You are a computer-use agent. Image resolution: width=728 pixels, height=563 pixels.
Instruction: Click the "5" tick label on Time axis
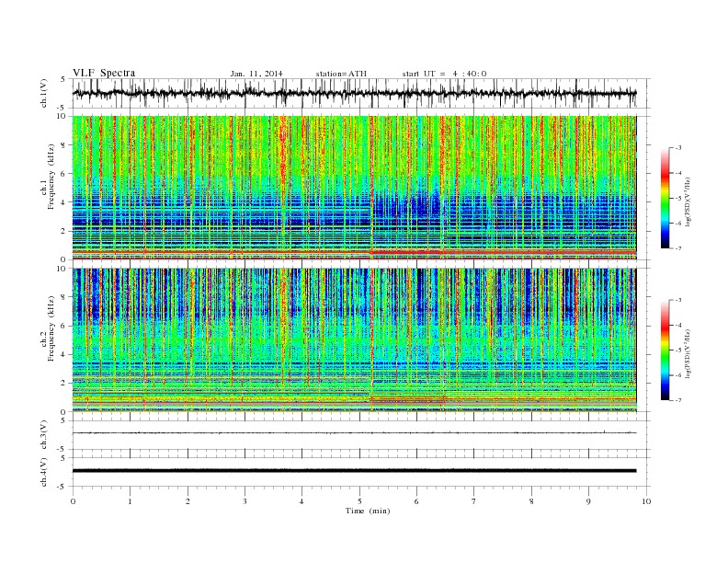[359, 501]
